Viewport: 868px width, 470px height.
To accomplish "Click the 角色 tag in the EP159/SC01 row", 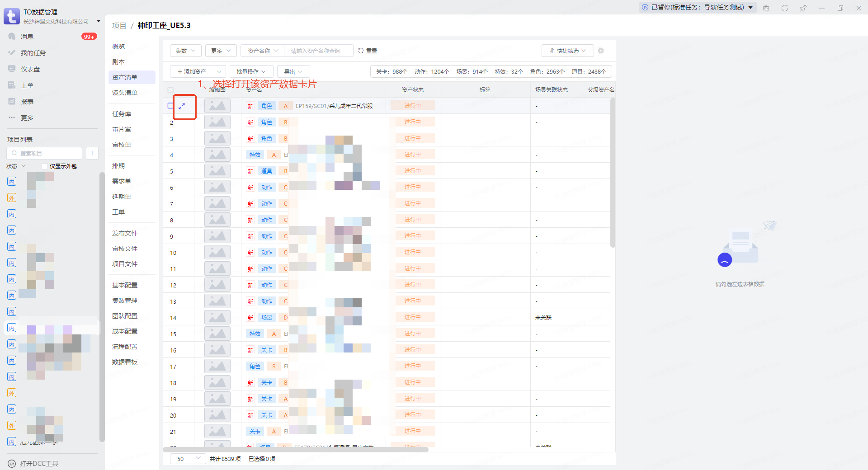I will [x=267, y=106].
